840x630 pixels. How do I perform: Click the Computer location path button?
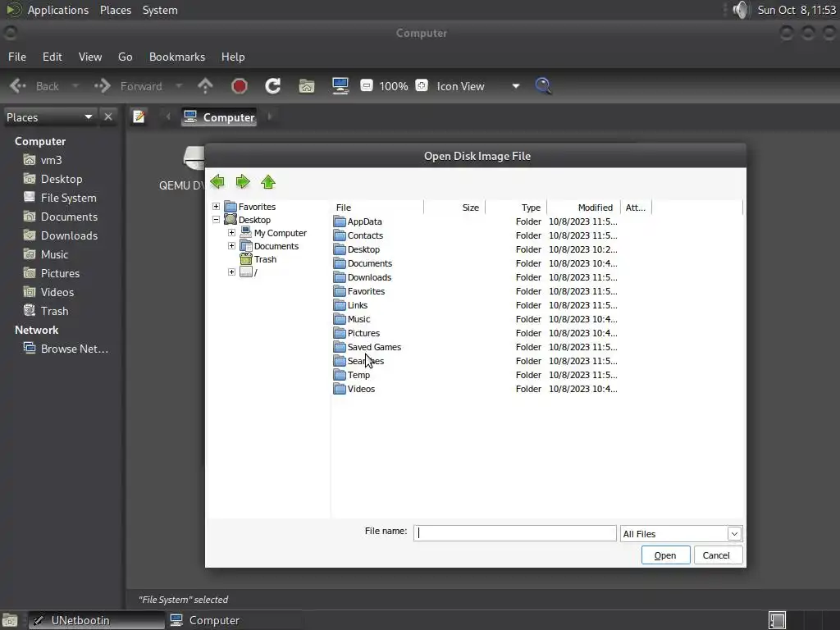click(219, 116)
